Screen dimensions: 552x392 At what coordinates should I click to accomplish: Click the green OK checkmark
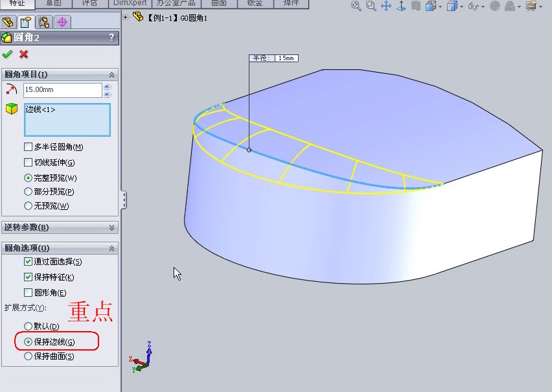[7, 54]
